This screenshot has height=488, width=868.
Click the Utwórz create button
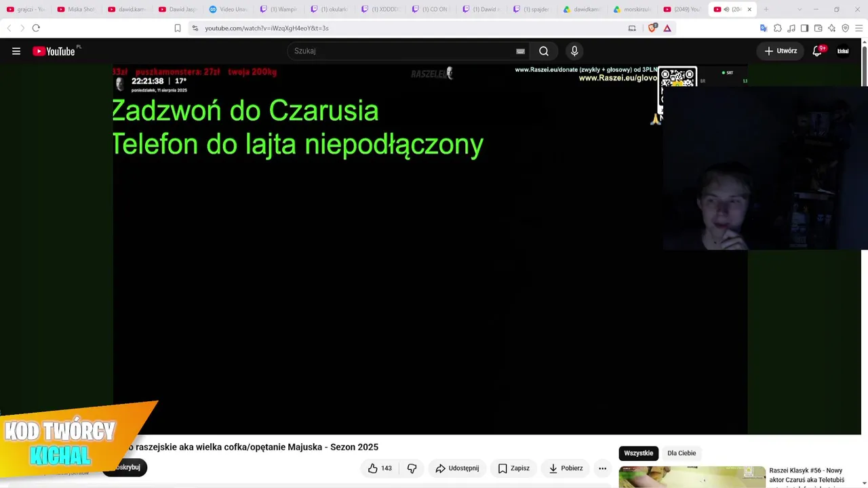point(781,51)
